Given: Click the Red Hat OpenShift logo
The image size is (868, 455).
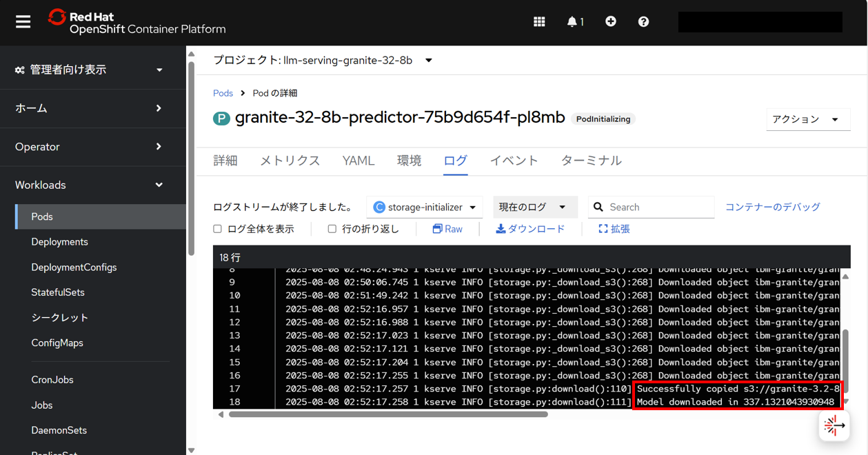Looking at the screenshot, I should pyautogui.click(x=137, y=22).
